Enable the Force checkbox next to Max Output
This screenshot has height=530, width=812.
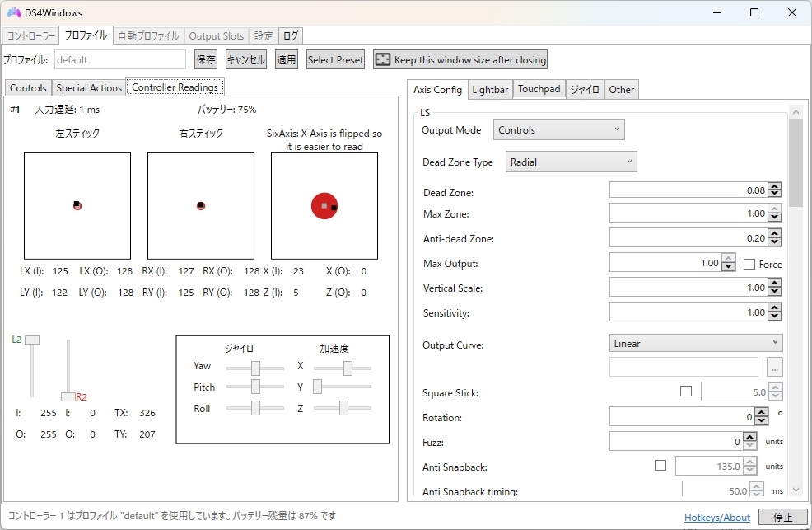click(749, 265)
